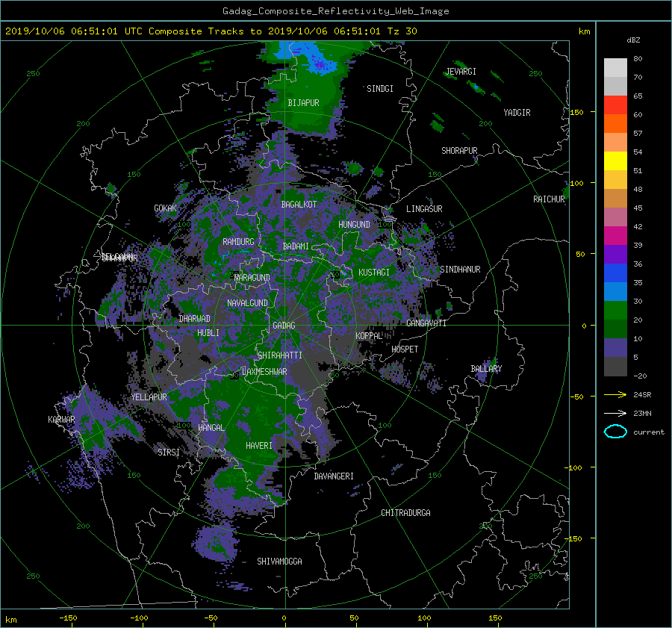
Task: Select the red 65 dBZ color swatch
Action: 615,105
